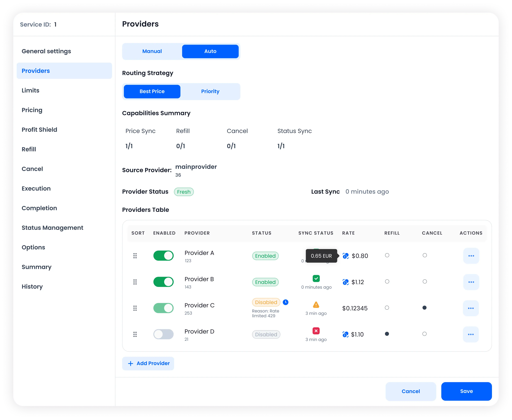
Task: Click the Save button
Action: [x=466, y=391]
